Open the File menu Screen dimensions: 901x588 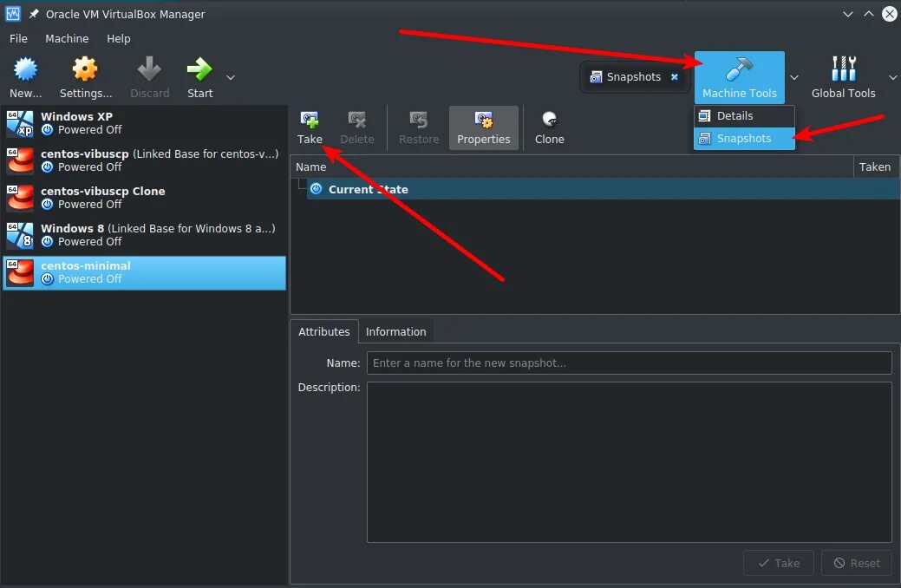tap(18, 38)
